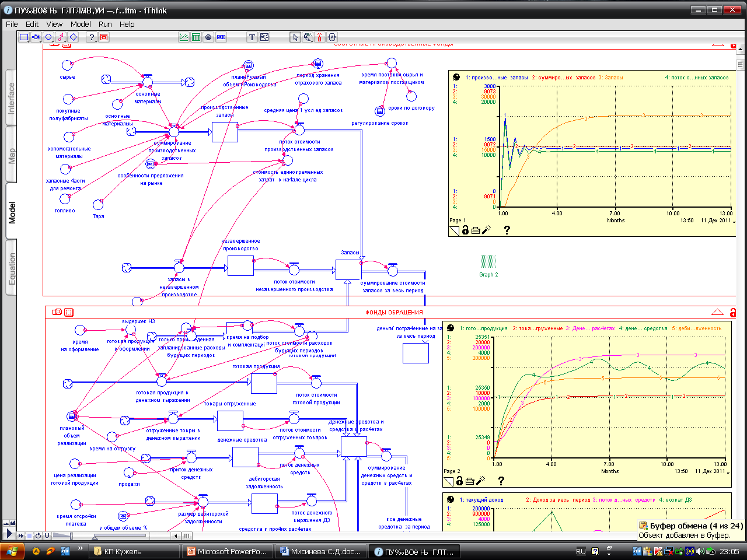Click the pushpin on Page 2 graph
The image size is (747, 560).
[451, 328]
